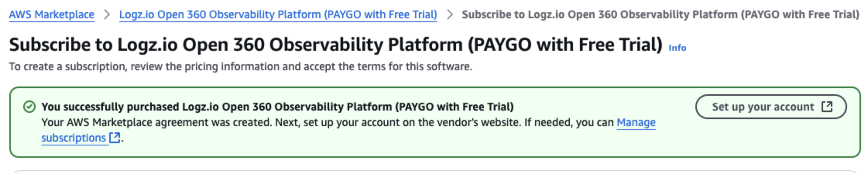Viewport: 868px width, 173px height.
Task: Click the external-link icon beside subscriptions
Action: [x=115, y=138]
